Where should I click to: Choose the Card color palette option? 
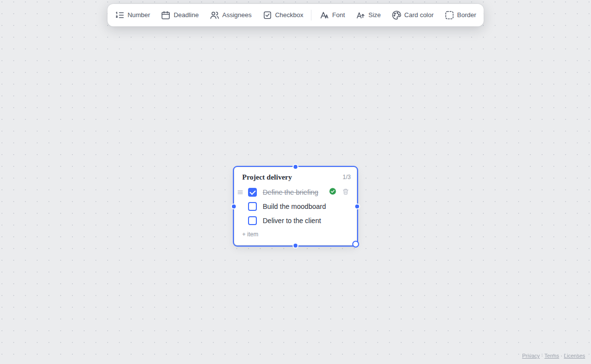tap(413, 15)
